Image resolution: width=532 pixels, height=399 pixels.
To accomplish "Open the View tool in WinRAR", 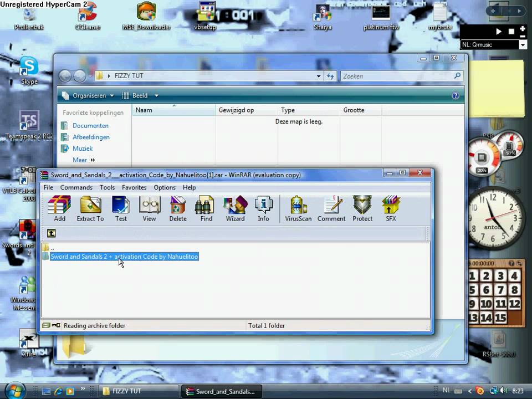I will tap(149, 208).
